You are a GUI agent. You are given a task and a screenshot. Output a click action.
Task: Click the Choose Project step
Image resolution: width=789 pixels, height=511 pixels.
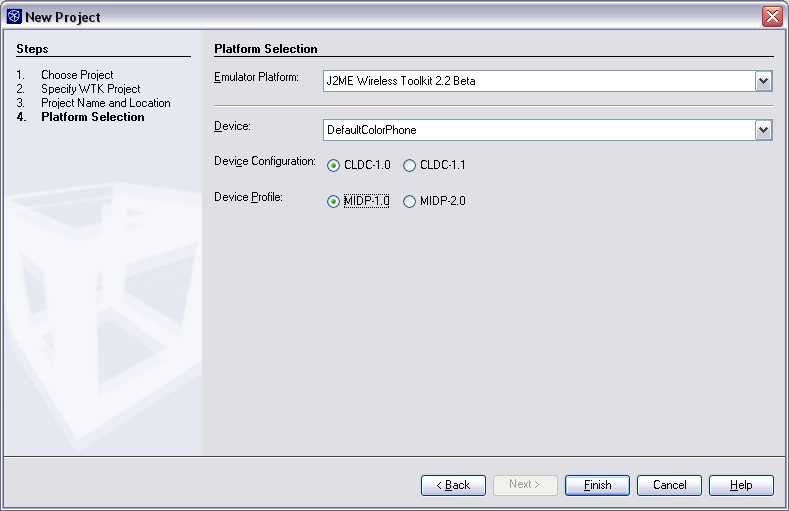click(x=77, y=75)
